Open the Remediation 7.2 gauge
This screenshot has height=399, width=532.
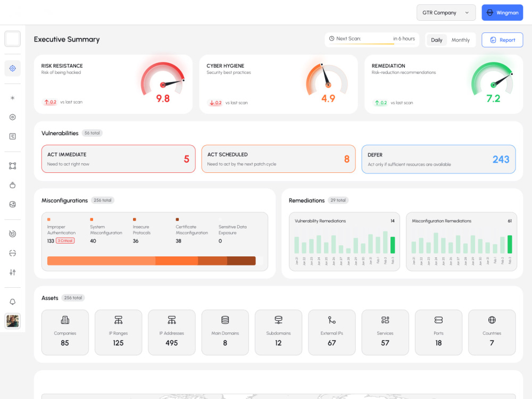[493, 82]
